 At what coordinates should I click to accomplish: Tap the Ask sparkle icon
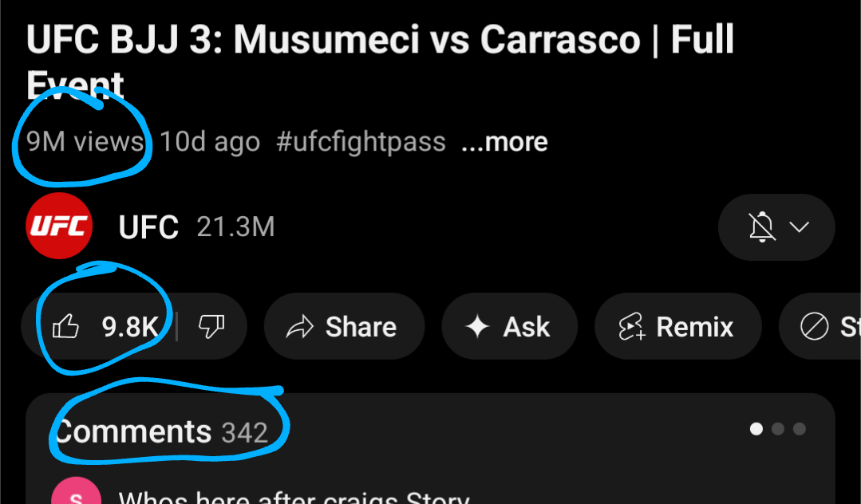coord(477,327)
